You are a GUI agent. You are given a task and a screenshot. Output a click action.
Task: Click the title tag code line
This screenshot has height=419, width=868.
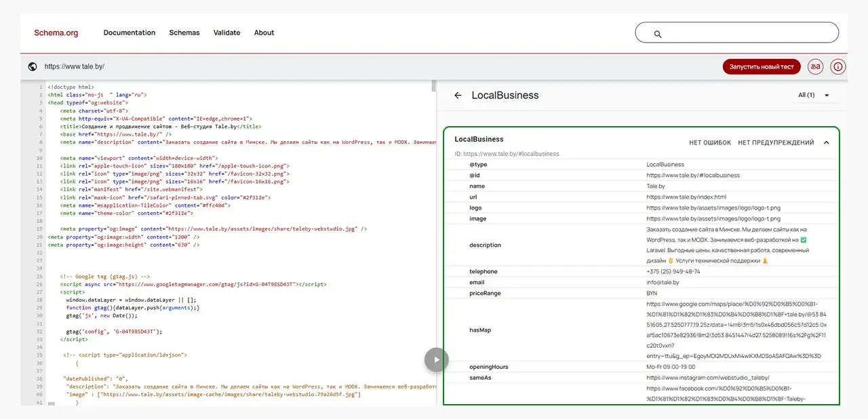coord(161,126)
